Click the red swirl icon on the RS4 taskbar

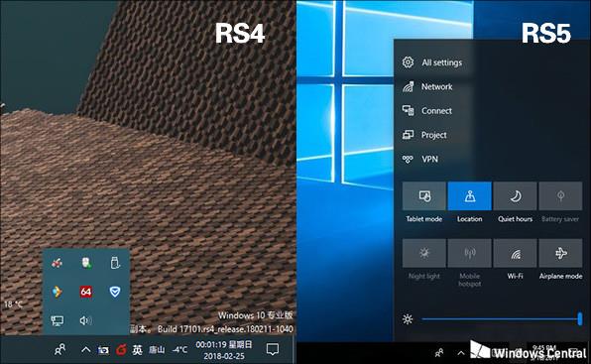[x=121, y=350]
